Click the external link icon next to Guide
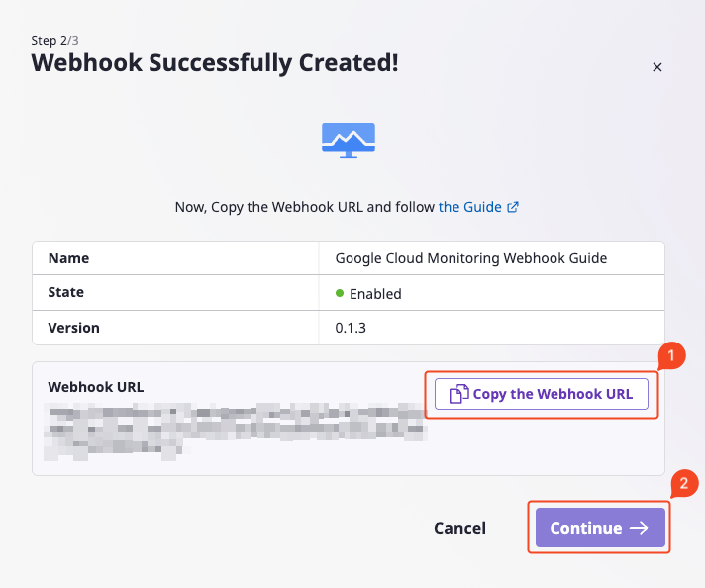Viewport: 705px width, 588px height. [513, 207]
